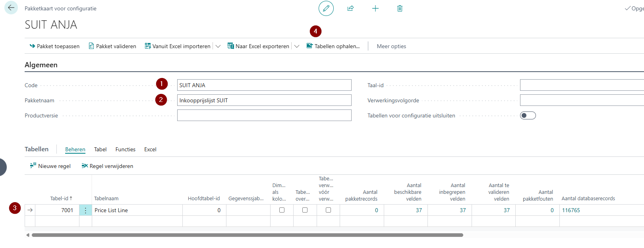Go back with the arrow button

11,8
